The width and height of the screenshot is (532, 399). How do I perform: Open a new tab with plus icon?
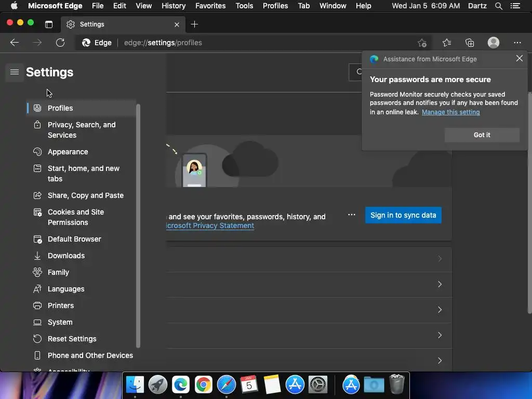pyautogui.click(x=194, y=24)
